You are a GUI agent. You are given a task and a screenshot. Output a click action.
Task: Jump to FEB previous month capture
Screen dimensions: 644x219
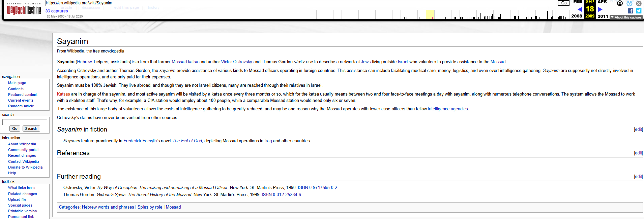(578, 2)
